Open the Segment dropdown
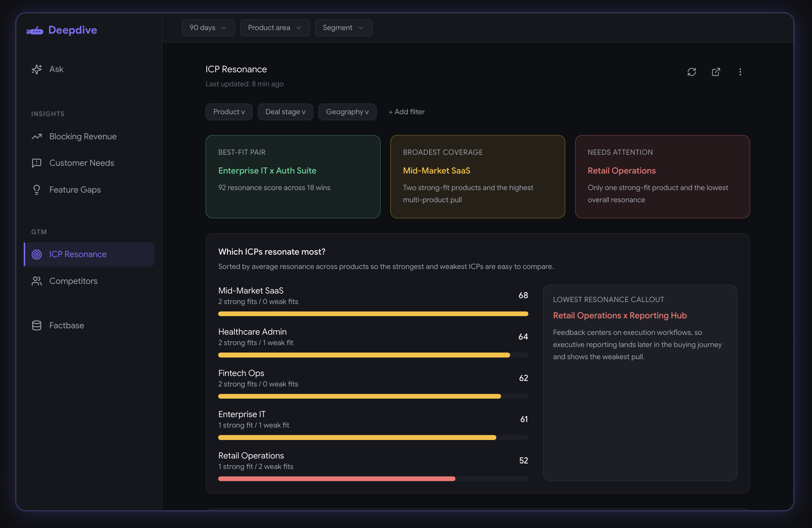This screenshot has width=812, height=528. click(343, 28)
